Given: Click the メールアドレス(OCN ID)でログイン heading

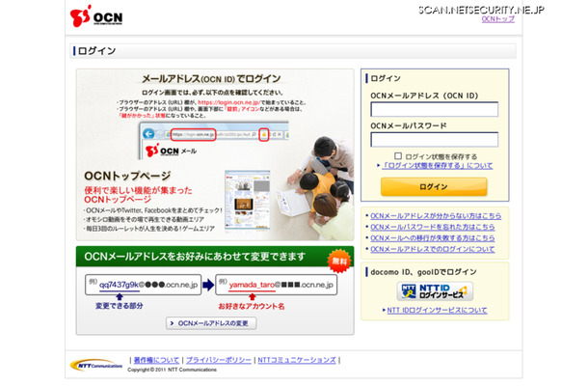Looking at the screenshot, I should (211, 79).
